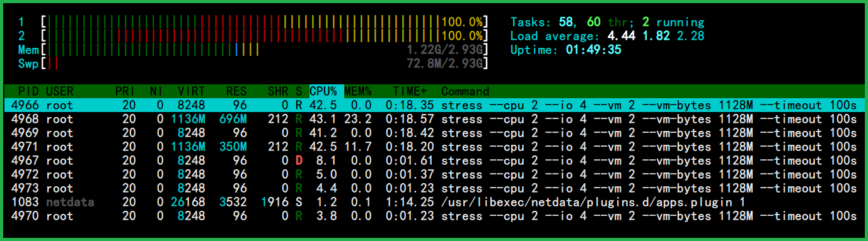Viewport: 868px width, 241px height.
Task: Click the netdata user name
Action: point(70,202)
